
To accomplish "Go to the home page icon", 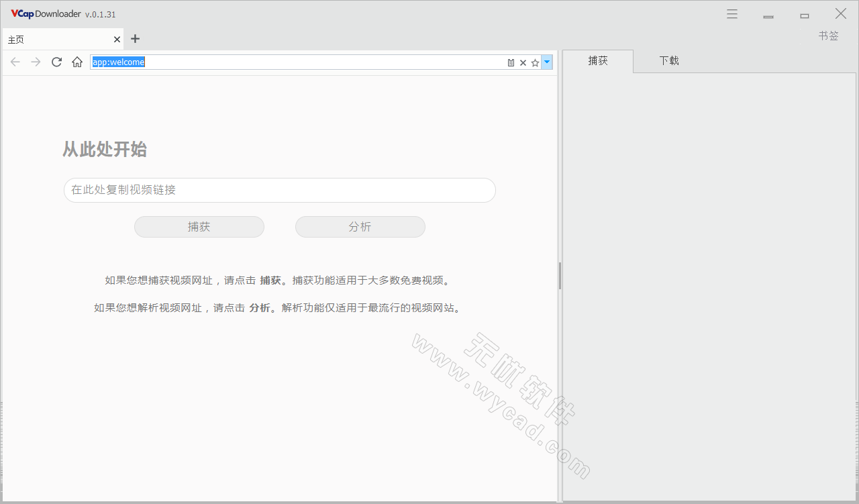I will point(77,62).
